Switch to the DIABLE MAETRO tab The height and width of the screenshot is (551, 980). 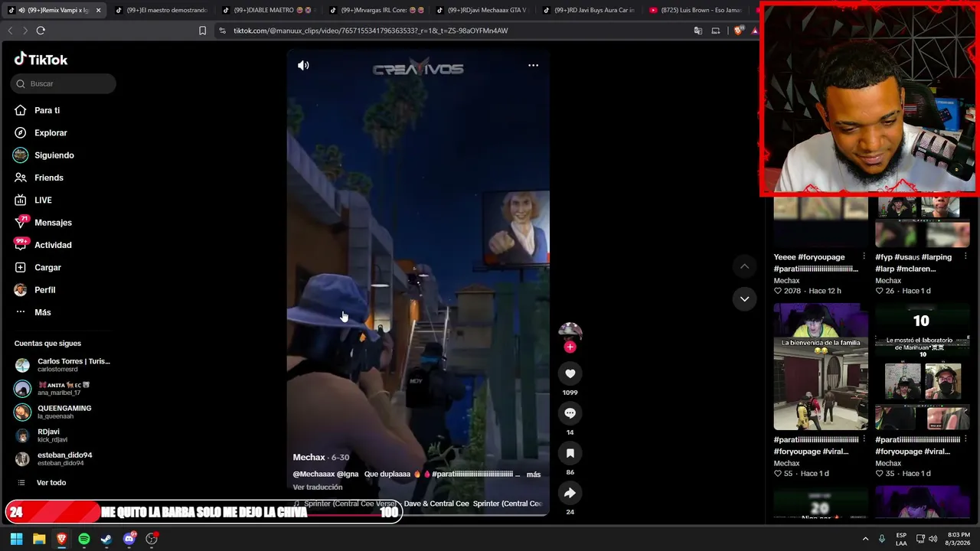[x=268, y=10]
